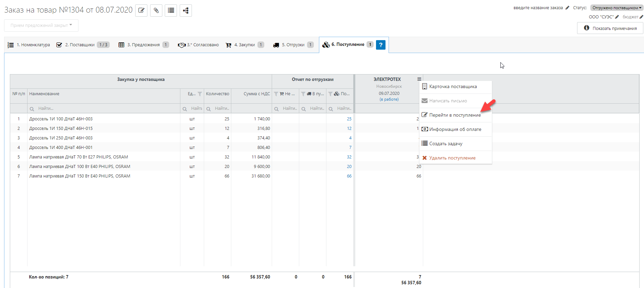Open the ЭЛЕКТРОТЕХ column hamburger menu
The width and height of the screenshot is (644, 288).
pos(419,79)
